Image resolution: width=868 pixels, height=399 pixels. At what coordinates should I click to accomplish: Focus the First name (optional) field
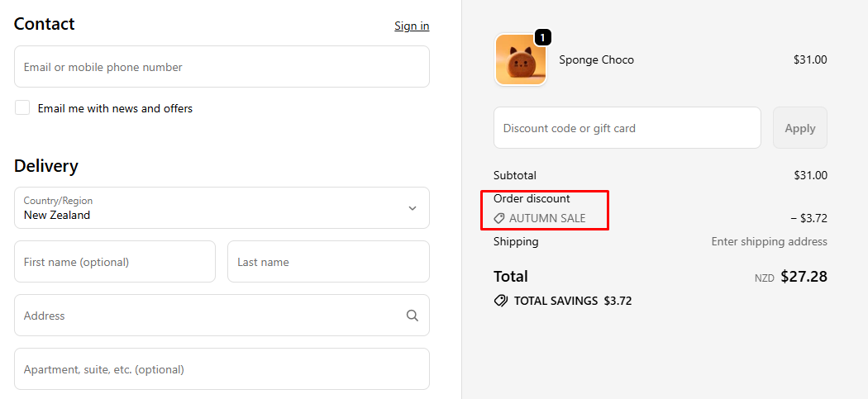115,262
